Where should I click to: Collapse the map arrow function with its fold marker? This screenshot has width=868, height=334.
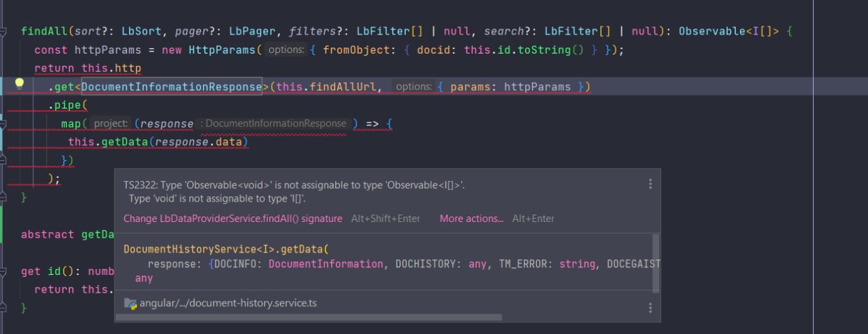coord(4,125)
